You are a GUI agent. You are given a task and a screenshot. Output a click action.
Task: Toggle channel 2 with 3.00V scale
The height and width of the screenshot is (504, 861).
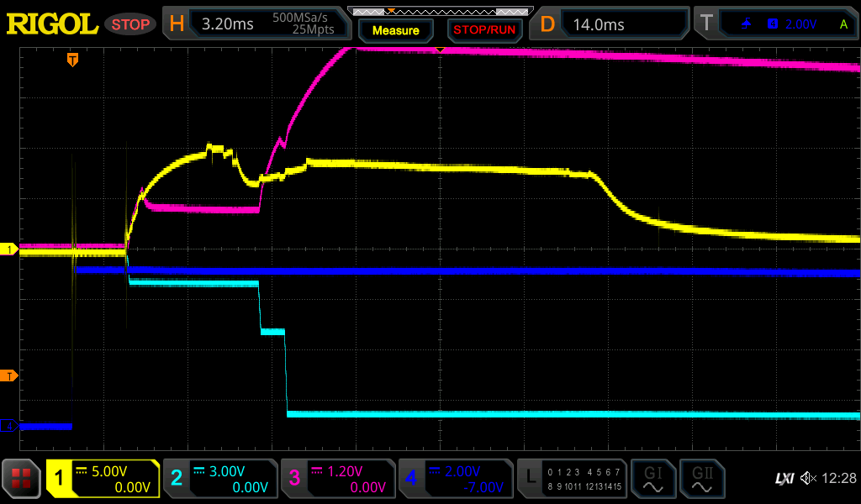click(x=219, y=479)
